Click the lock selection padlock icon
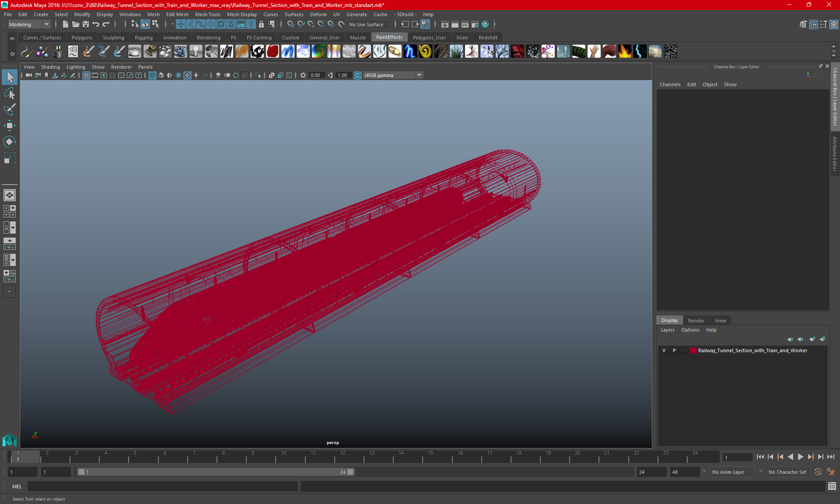The width and height of the screenshot is (840, 504). pyautogui.click(x=261, y=24)
